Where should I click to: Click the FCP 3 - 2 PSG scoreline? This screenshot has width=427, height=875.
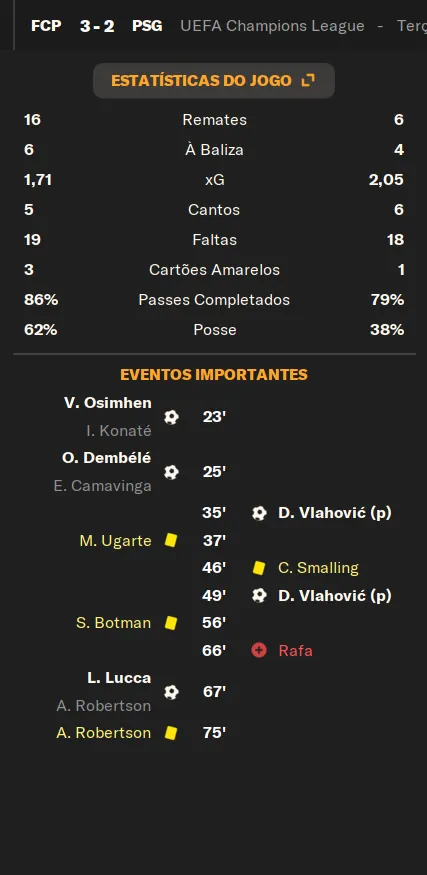point(97,26)
